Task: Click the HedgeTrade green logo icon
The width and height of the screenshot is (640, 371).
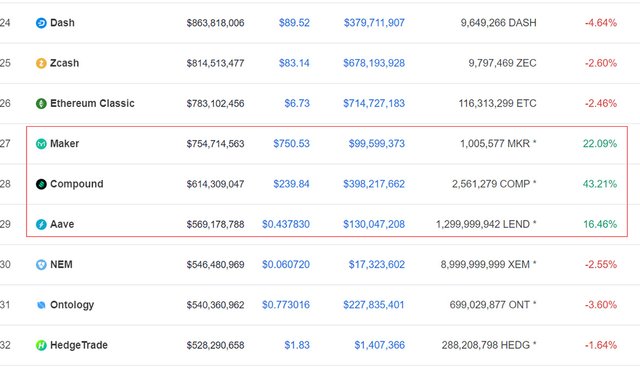Action: (41, 345)
